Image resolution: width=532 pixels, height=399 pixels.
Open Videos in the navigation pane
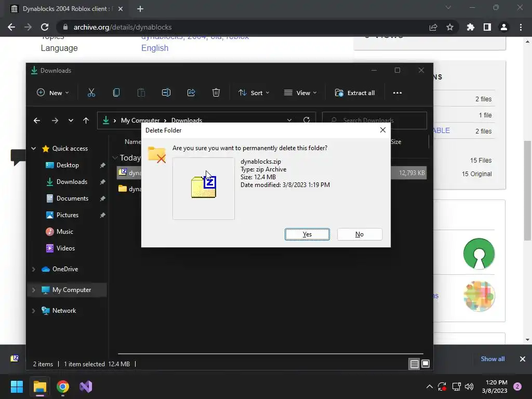65,248
